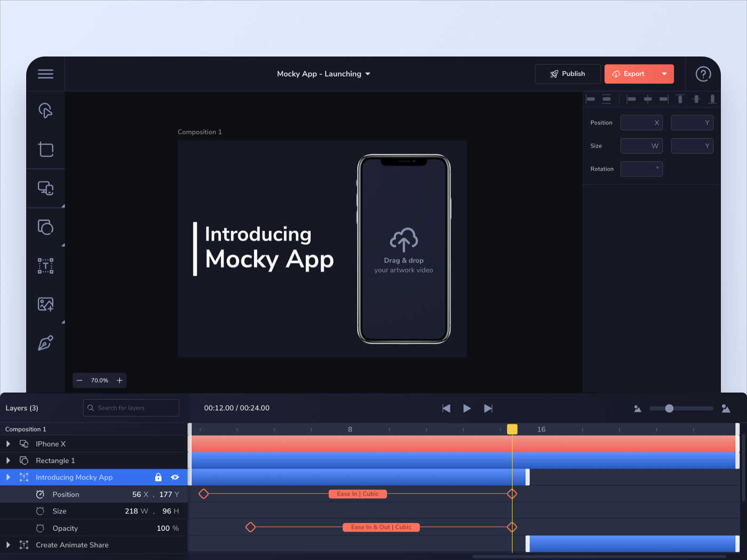Select the Introducing Mocky App canvas text

coord(269,247)
